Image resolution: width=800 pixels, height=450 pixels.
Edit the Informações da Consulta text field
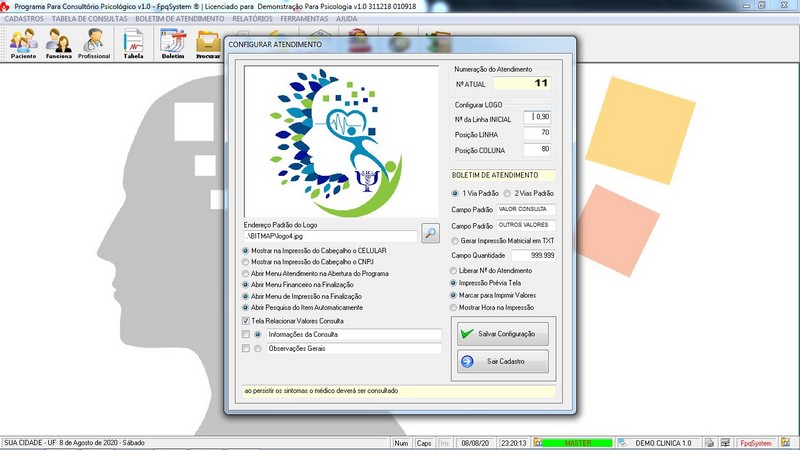coord(354,334)
